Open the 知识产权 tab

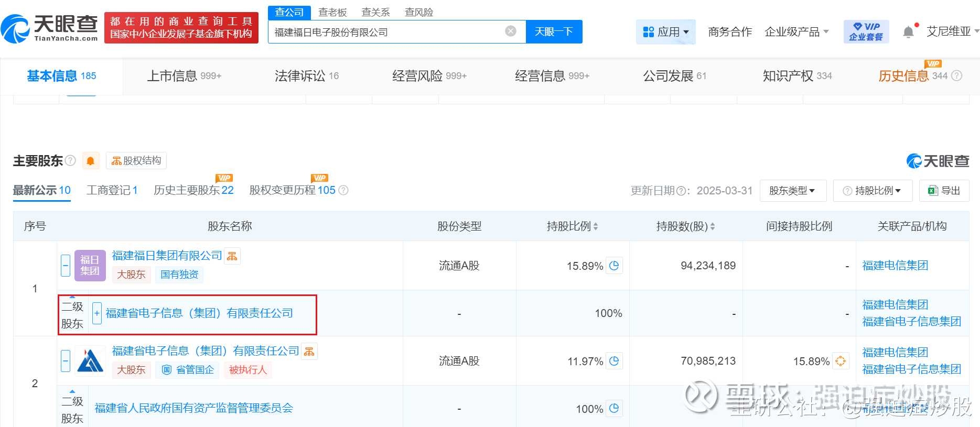[x=798, y=76]
